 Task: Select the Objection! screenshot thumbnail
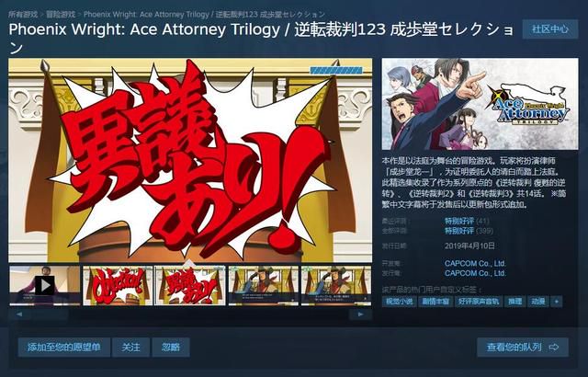click(x=118, y=285)
